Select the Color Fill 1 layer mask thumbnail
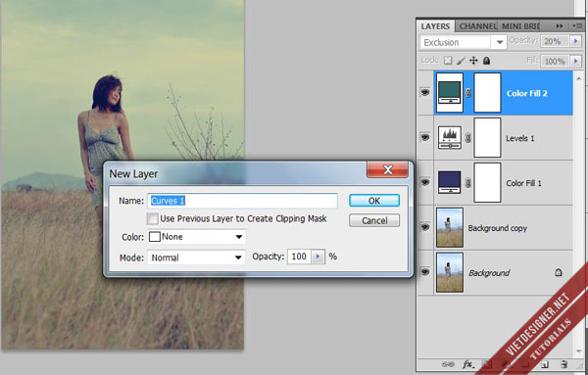This screenshot has width=588, height=375. point(487,182)
